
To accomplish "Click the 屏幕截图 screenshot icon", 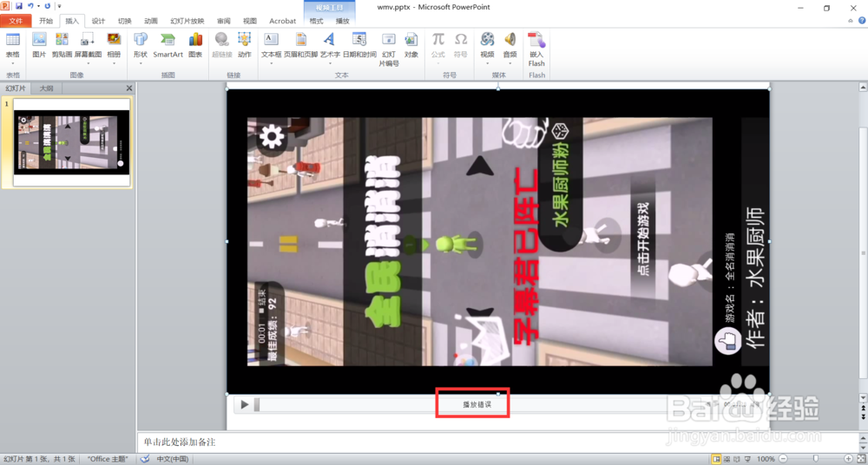I will click(88, 40).
